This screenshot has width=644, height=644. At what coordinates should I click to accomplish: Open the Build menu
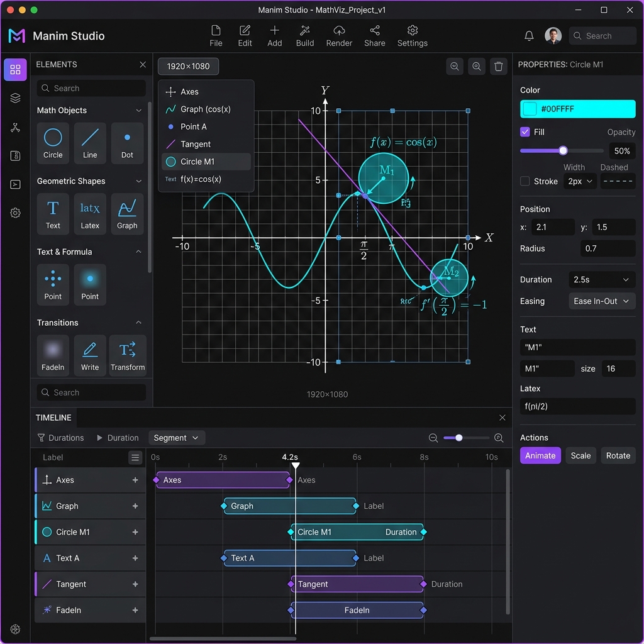[x=305, y=36]
